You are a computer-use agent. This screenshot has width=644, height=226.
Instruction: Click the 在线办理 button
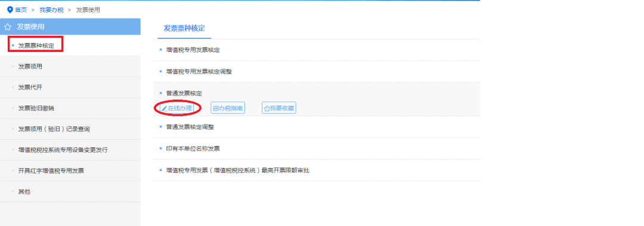[x=177, y=108]
